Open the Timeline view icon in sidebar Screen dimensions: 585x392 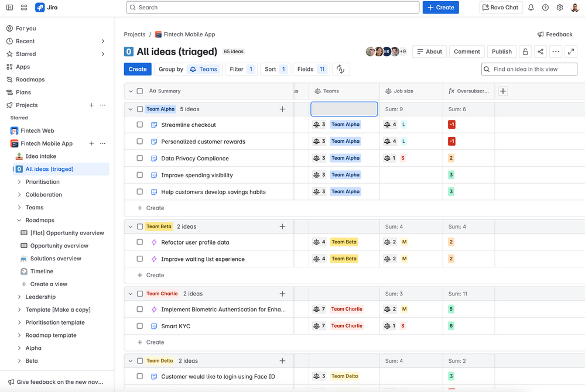pos(24,271)
